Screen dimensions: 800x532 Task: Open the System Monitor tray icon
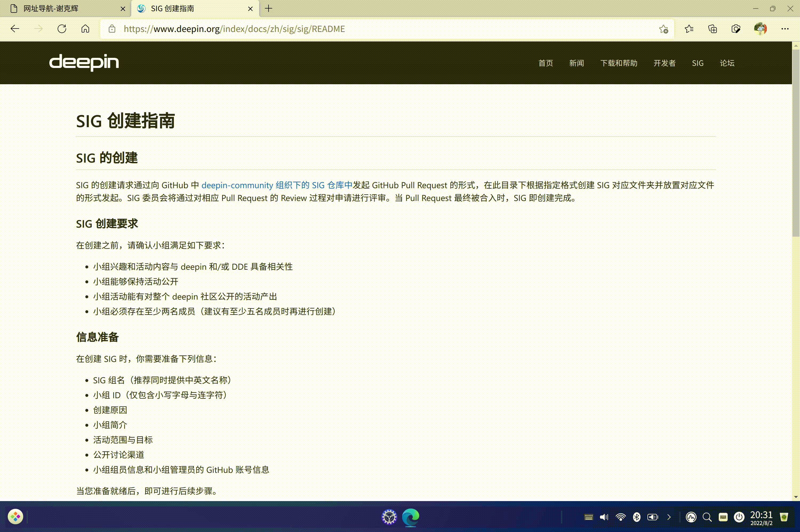[692, 517]
